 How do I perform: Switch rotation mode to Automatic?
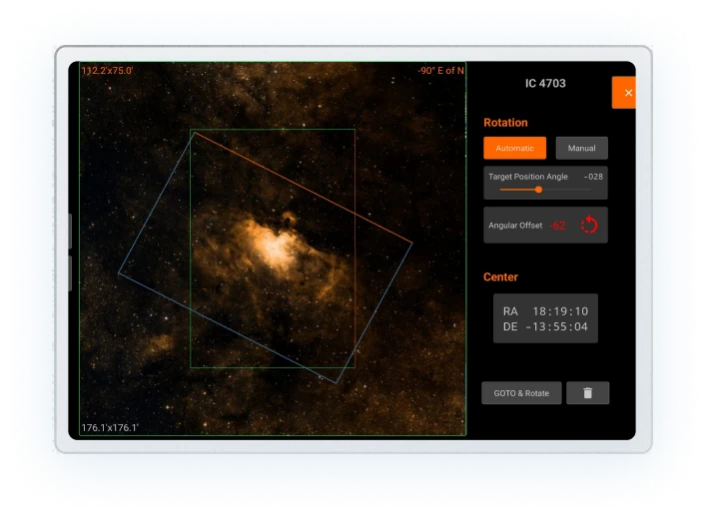(514, 148)
